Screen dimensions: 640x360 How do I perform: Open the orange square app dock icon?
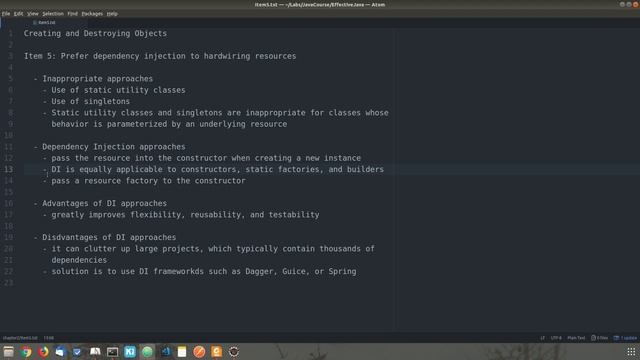click(x=216, y=351)
